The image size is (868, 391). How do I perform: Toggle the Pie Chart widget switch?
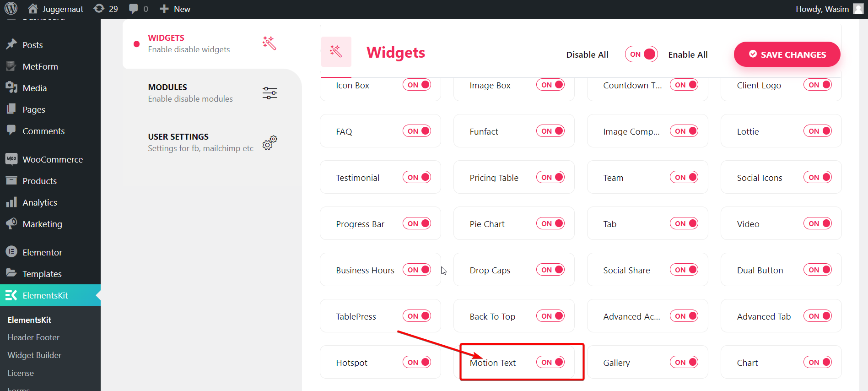[x=550, y=223]
